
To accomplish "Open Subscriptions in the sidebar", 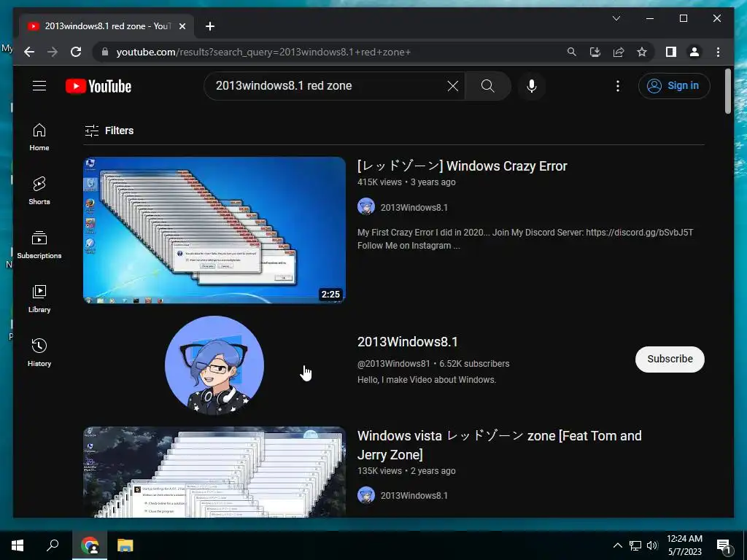I will 39,245.
